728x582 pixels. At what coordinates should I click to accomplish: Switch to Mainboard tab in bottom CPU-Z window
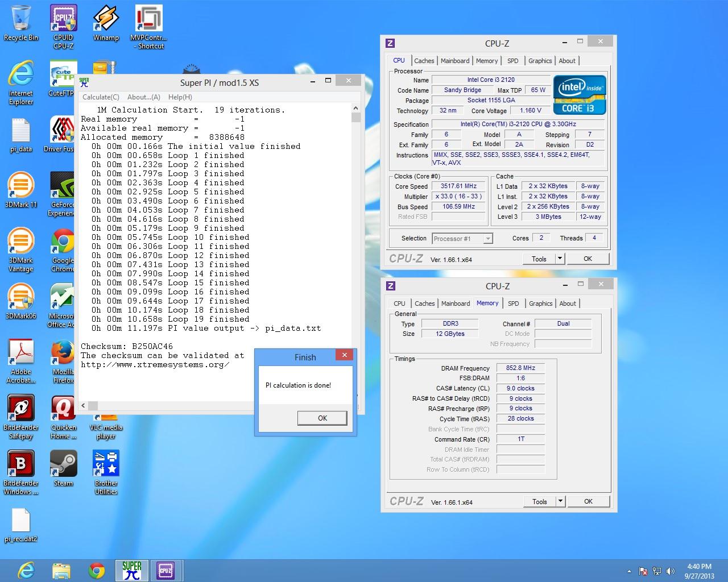pos(456,304)
